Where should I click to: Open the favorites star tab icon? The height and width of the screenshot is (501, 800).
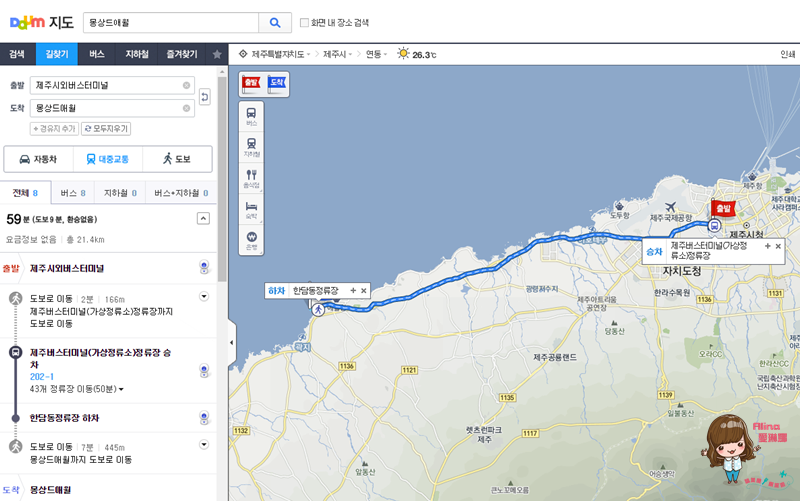[217, 54]
